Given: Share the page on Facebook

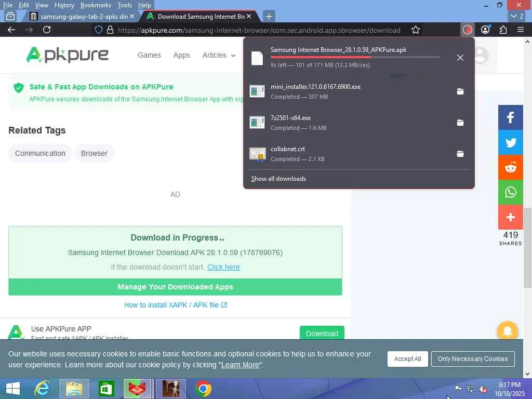Looking at the screenshot, I should point(511,117).
